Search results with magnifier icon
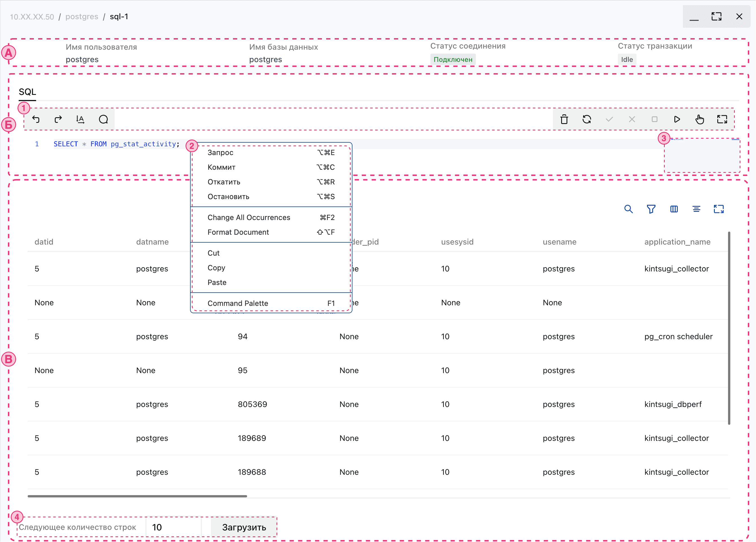This screenshot has height=542, width=756. pyautogui.click(x=628, y=209)
